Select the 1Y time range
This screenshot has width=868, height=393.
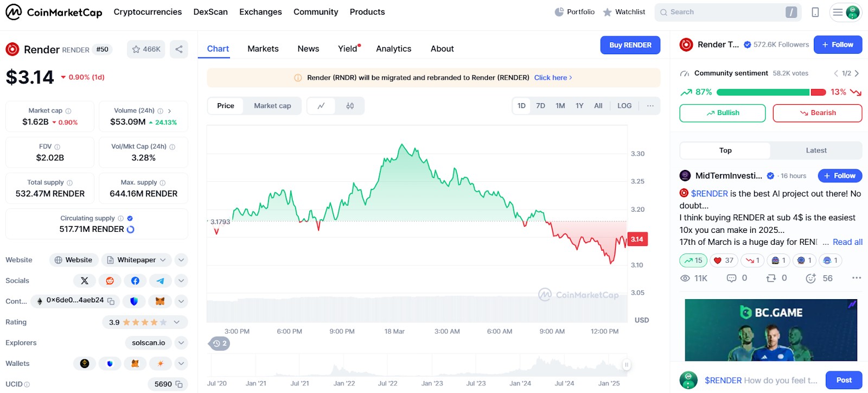click(579, 106)
